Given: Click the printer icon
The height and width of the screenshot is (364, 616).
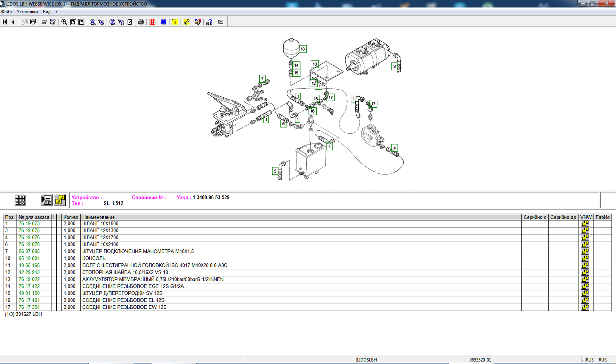Looking at the screenshot, I should pos(141,22).
